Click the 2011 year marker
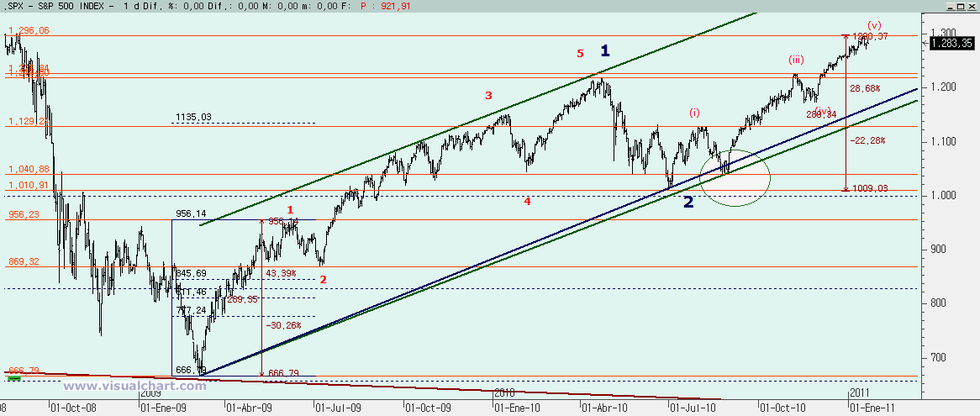The image size is (980, 416). [860, 392]
